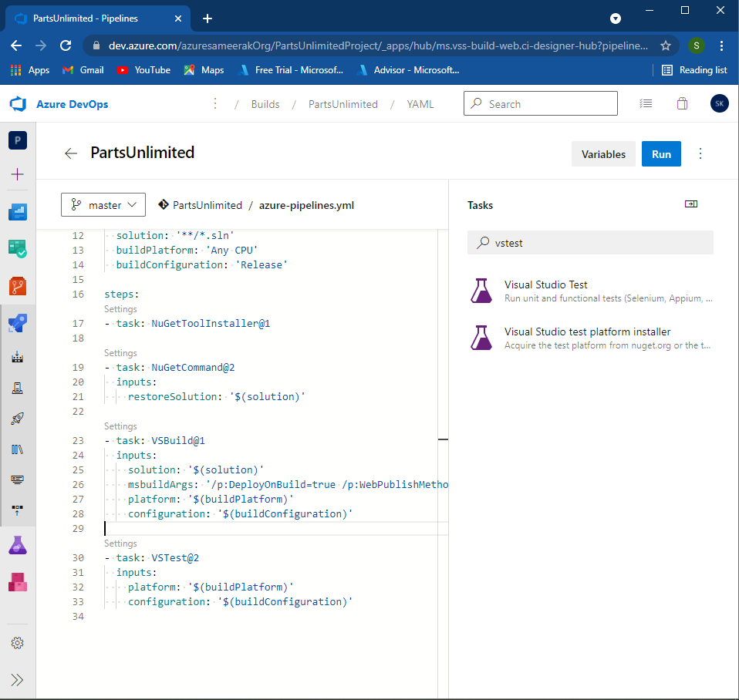Collapse the Tasks assistant panel icon
This screenshot has height=700, width=739.
[x=691, y=204]
